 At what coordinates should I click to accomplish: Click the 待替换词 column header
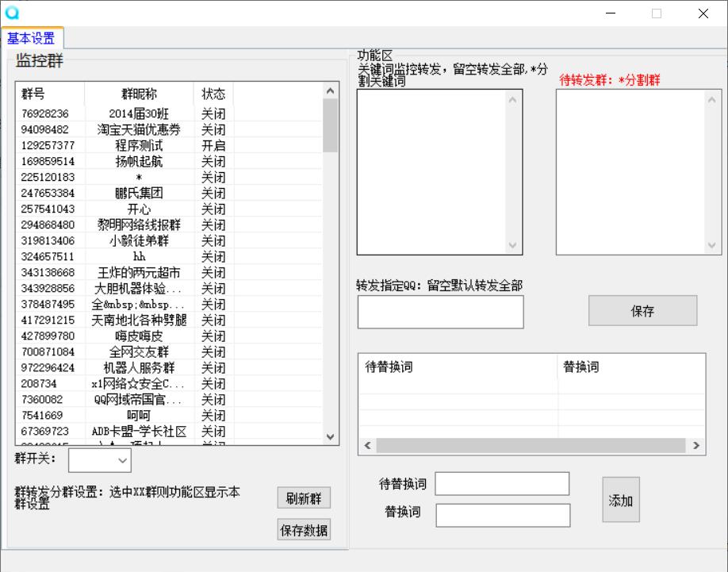[458, 367]
